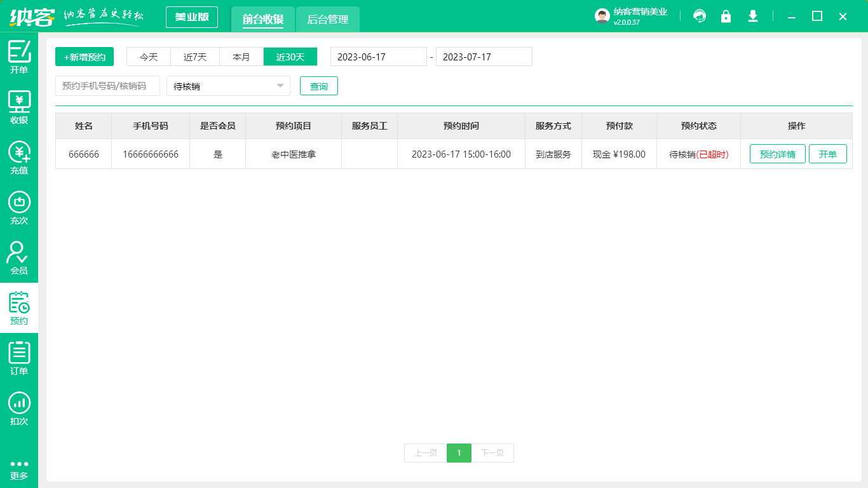Viewport: 868px width, 488px height.
Task: Click the 预约详情 detail button
Action: (x=778, y=153)
